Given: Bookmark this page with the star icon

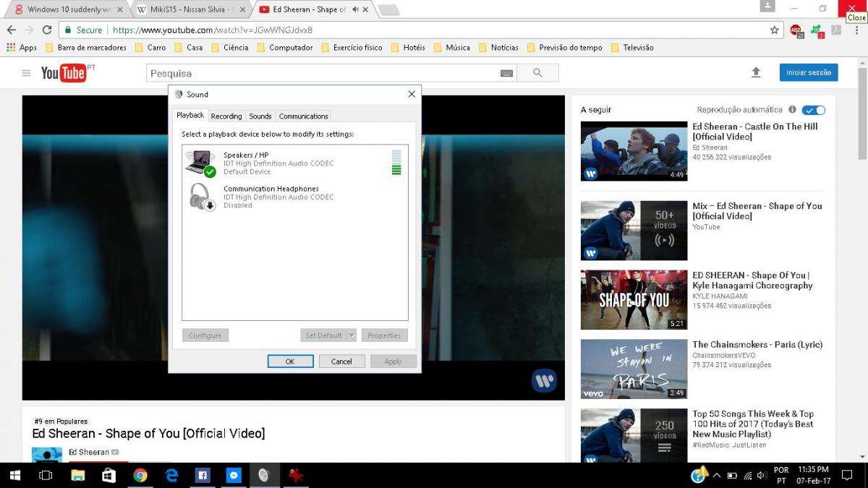Looking at the screenshot, I should [x=775, y=30].
